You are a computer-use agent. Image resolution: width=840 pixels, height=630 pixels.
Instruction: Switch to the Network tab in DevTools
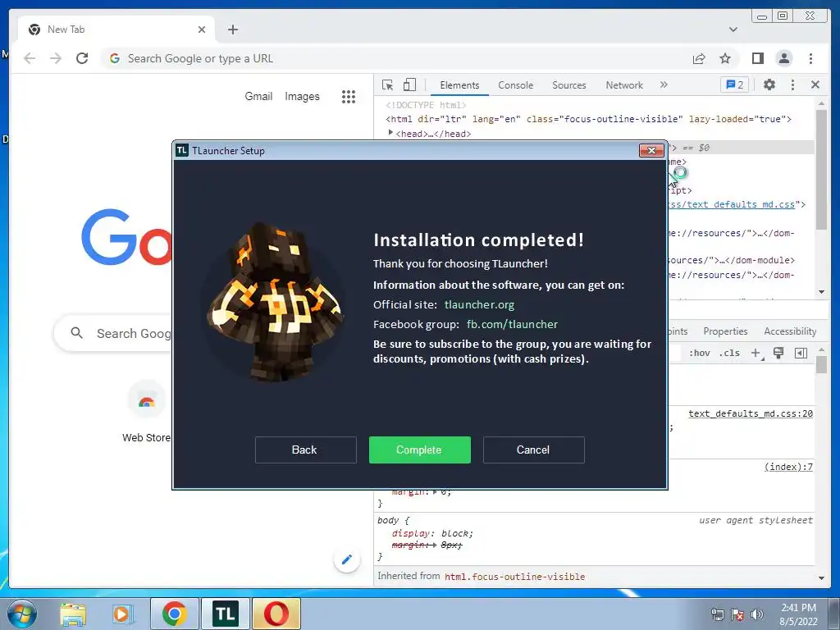(624, 85)
